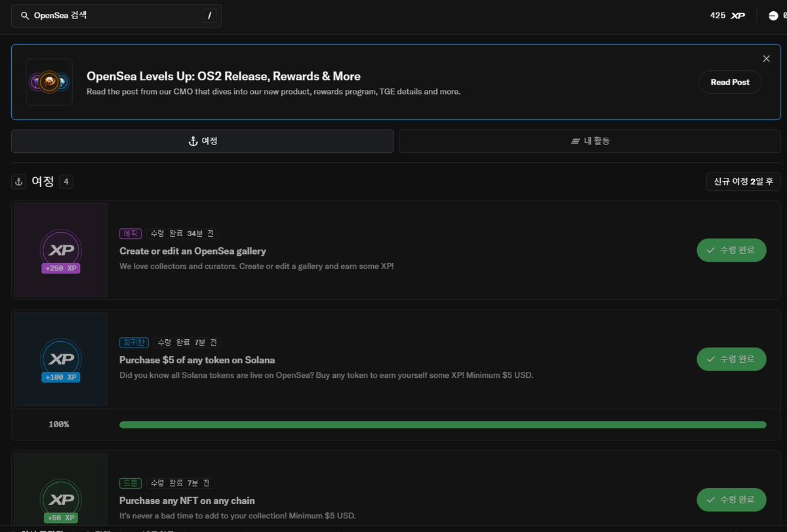Click the round wallet token icon at top right
Viewport: 787px width, 532px height.
point(773,16)
